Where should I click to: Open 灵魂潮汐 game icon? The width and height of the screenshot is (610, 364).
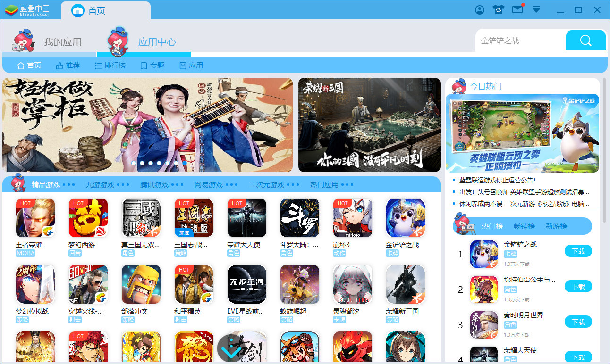pos(353,284)
